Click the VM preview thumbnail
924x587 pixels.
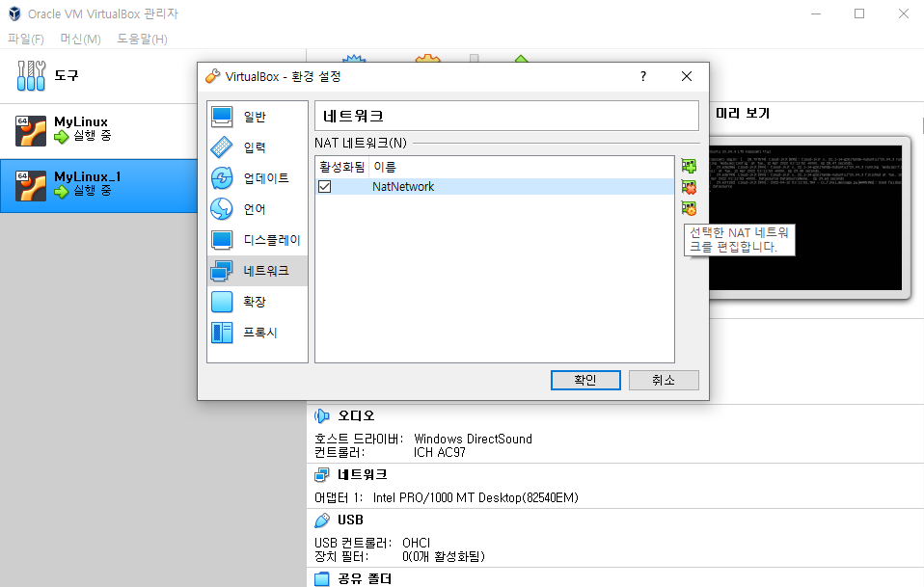(805, 218)
